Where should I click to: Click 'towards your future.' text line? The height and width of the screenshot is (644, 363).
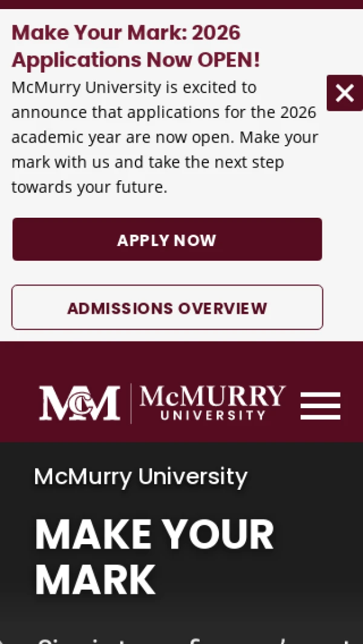(89, 187)
